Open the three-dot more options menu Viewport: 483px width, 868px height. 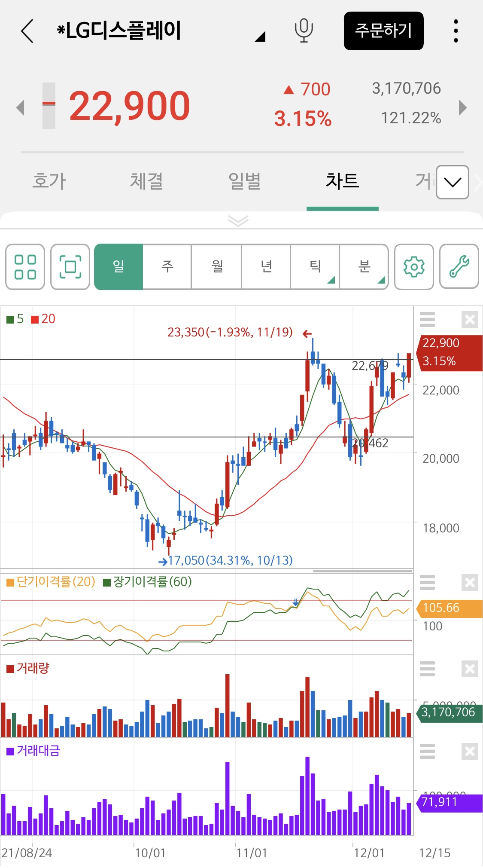(x=456, y=31)
